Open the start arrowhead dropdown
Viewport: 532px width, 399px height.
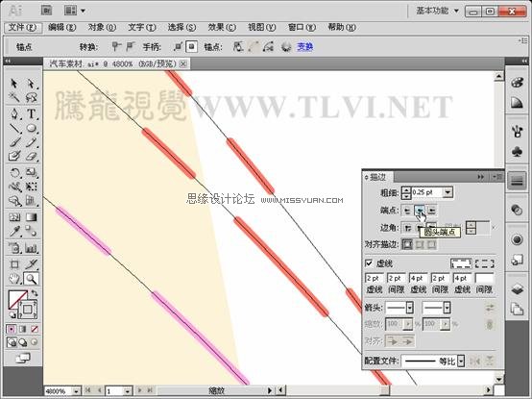coord(409,308)
